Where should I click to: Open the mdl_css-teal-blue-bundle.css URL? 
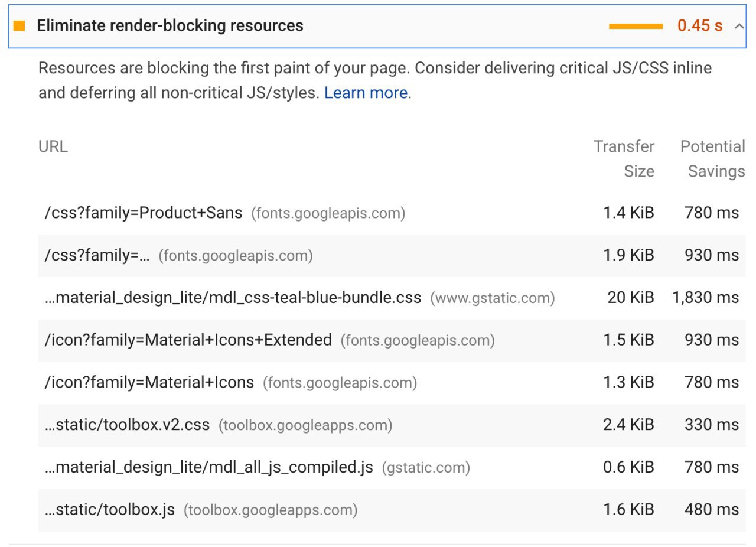(233, 298)
